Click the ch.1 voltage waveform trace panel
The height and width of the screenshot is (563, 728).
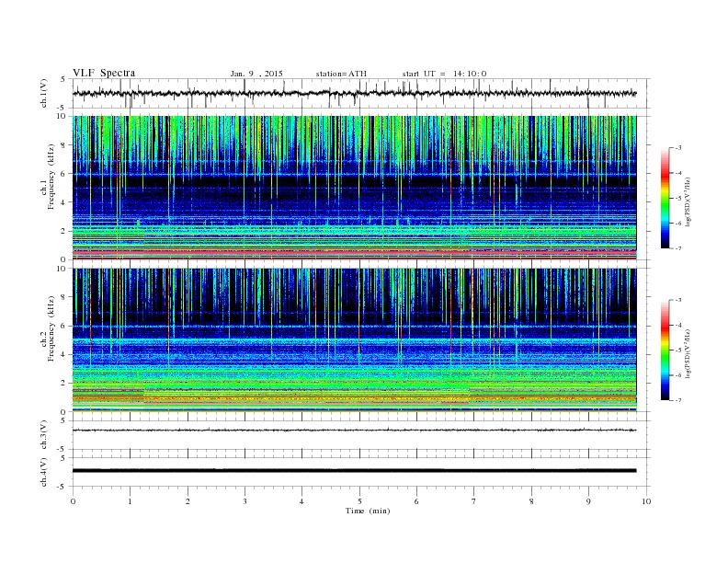coord(361,93)
